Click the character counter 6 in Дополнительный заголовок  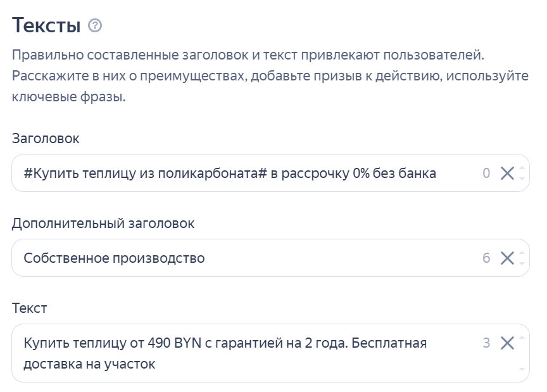(486, 258)
